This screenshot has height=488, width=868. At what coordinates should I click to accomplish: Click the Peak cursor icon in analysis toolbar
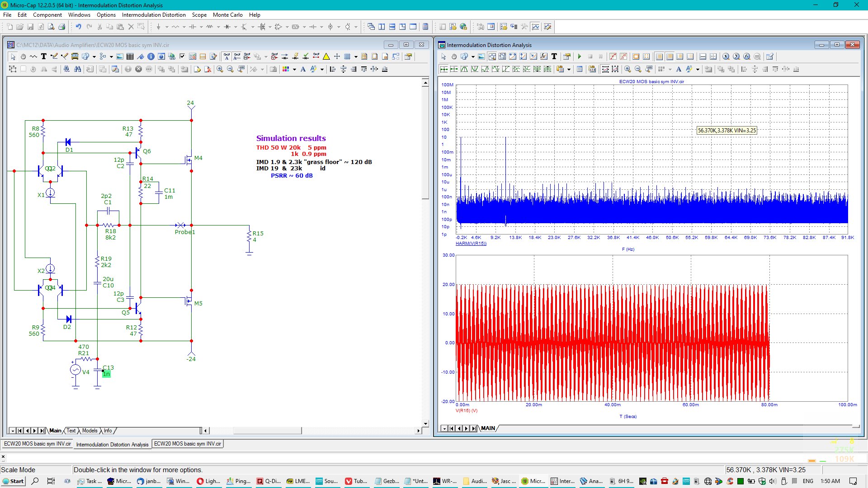click(464, 69)
